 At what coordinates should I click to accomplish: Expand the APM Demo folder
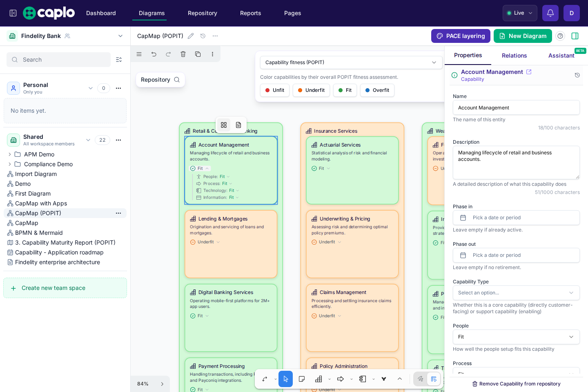[10, 154]
